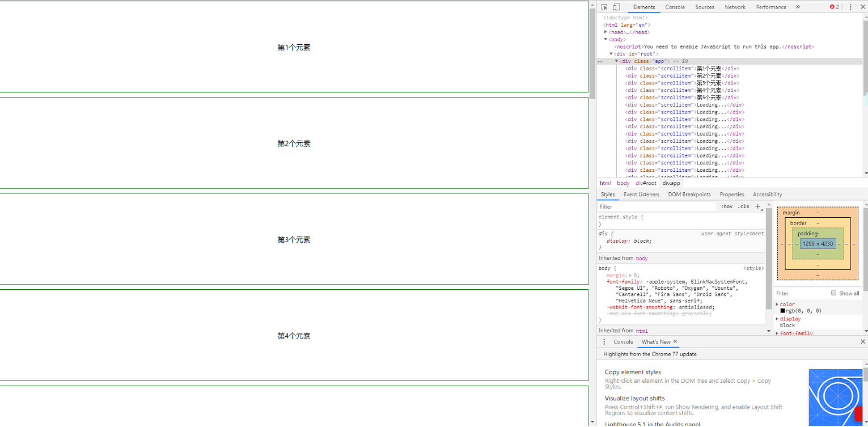Click the 1299 × 4230 content box

(818, 244)
